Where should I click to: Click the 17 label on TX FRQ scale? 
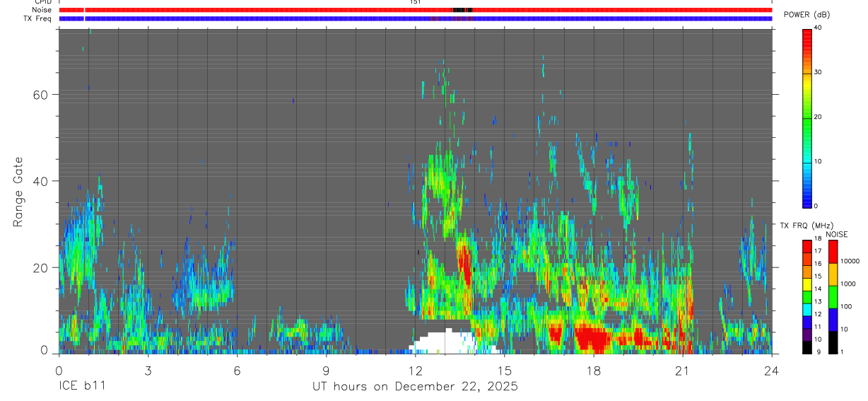click(x=817, y=251)
